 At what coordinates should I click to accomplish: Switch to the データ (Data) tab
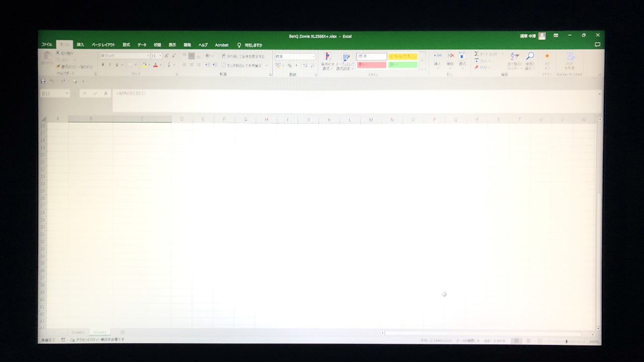click(x=142, y=45)
